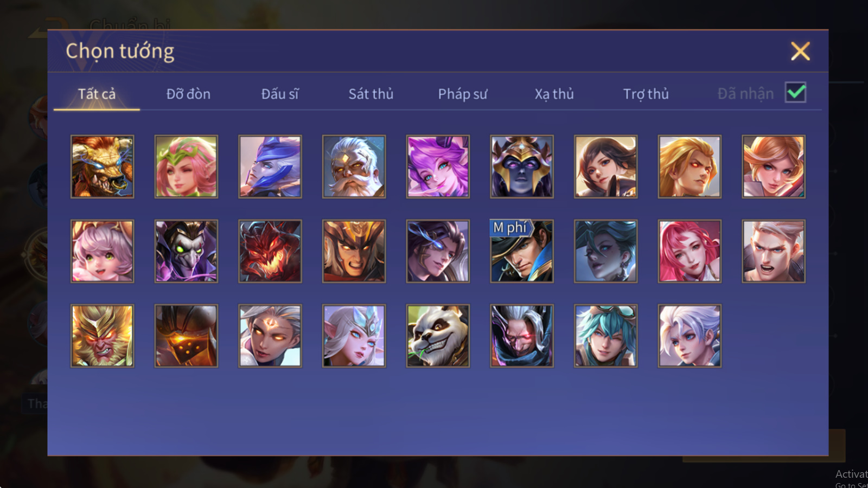Open the Xạ thủ tab
Image resolution: width=868 pixels, height=488 pixels.
coord(554,94)
